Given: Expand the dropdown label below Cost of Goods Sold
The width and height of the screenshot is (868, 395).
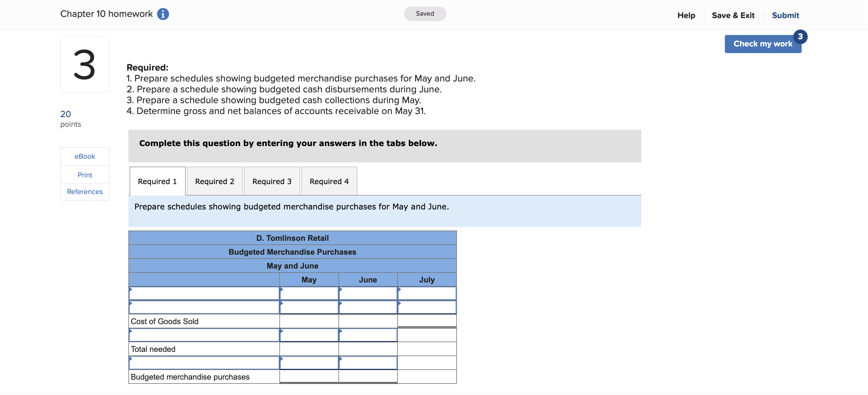Looking at the screenshot, I should (204, 335).
